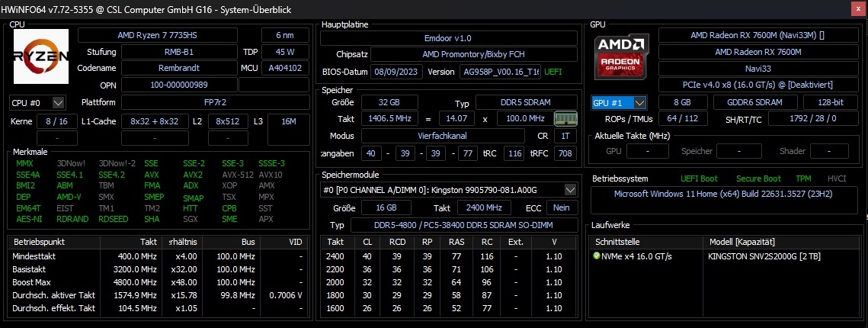Click the CR 1T value
868x328 pixels.
tap(565, 136)
